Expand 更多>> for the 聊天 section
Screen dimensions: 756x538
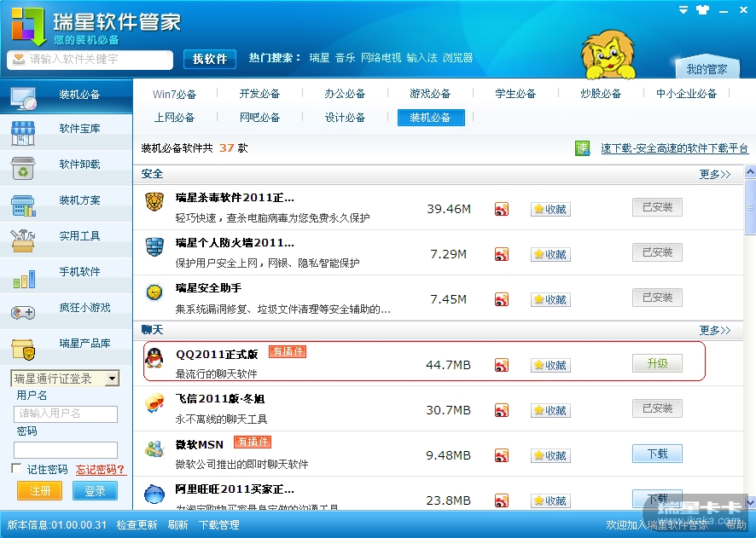[x=714, y=330]
